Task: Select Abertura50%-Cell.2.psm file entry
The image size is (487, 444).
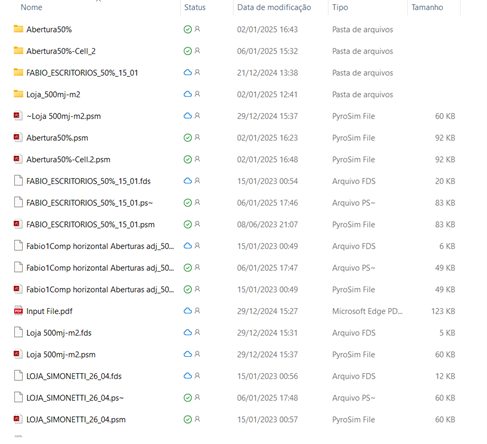Action: (x=68, y=159)
